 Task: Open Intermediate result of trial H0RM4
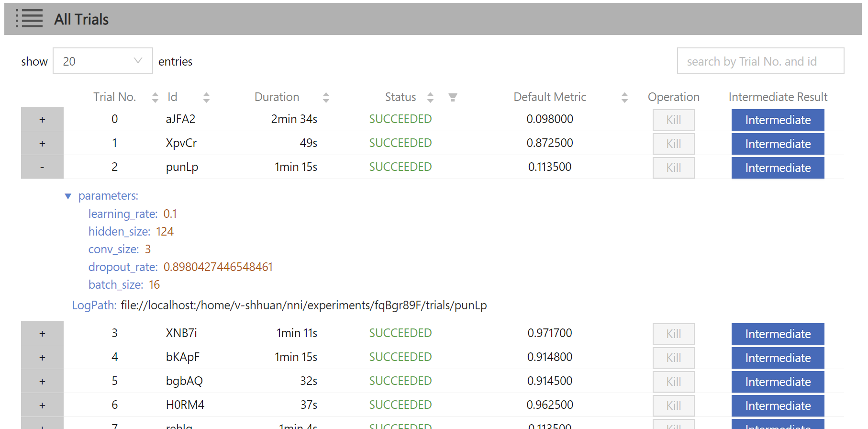778,406
